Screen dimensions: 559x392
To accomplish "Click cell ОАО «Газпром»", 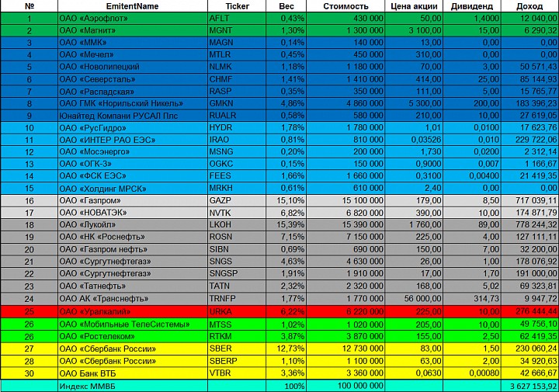I will (132, 200).
